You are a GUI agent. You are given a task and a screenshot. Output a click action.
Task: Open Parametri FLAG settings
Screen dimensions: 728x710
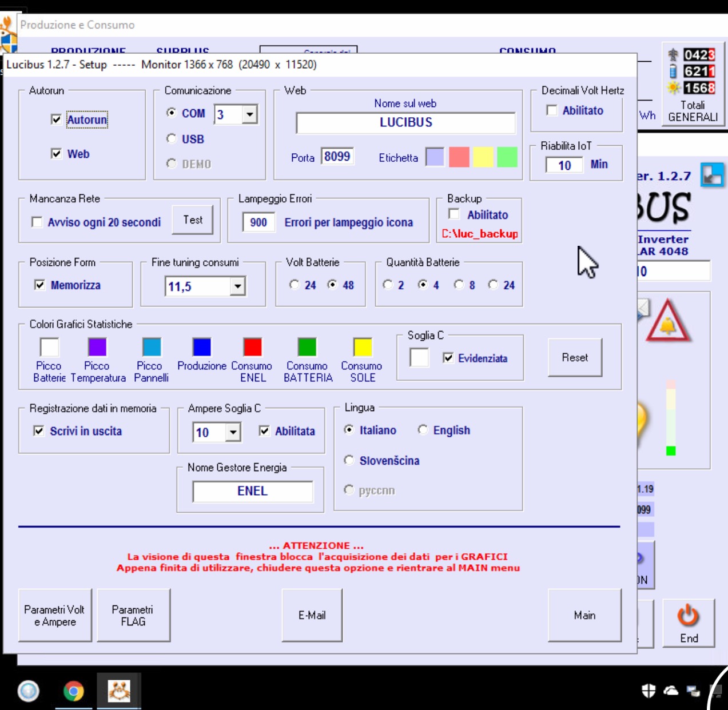point(133,615)
